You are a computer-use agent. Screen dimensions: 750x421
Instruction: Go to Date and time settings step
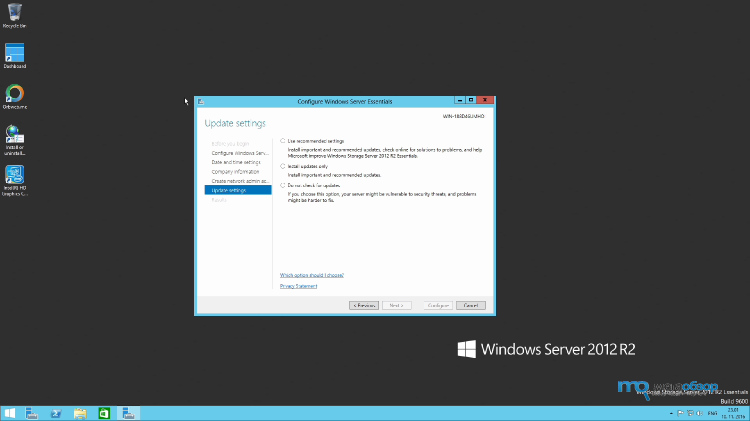(238, 162)
